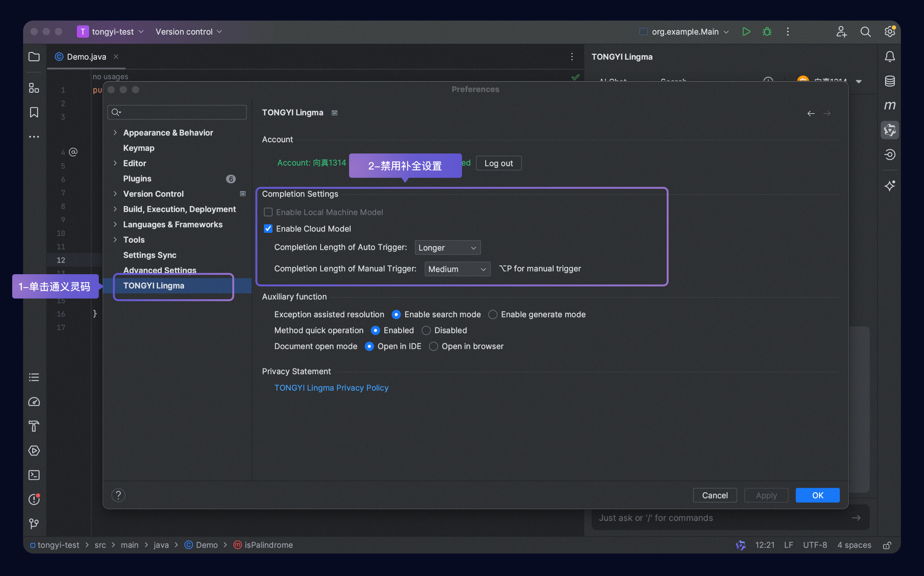Image resolution: width=924 pixels, height=576 pixels.
Task: Toggle read-only lock in status bar
Action: click(887, 545)
